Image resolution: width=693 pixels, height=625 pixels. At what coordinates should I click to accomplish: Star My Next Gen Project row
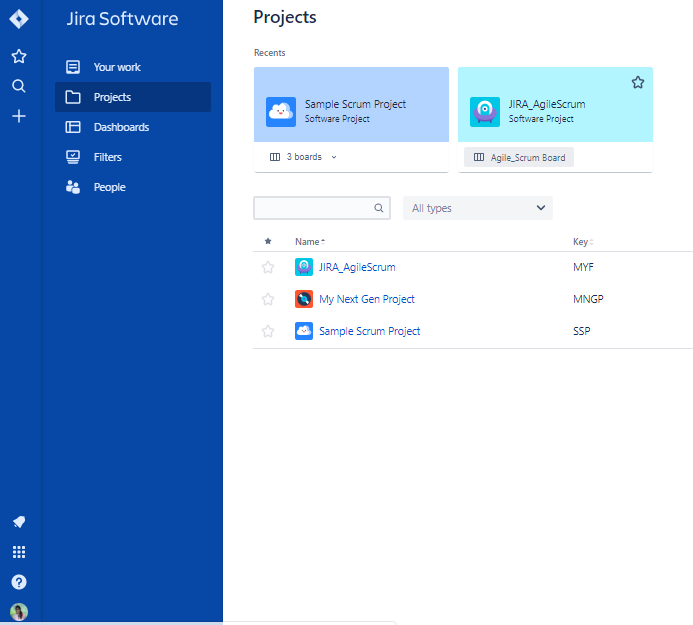point(268,299)
